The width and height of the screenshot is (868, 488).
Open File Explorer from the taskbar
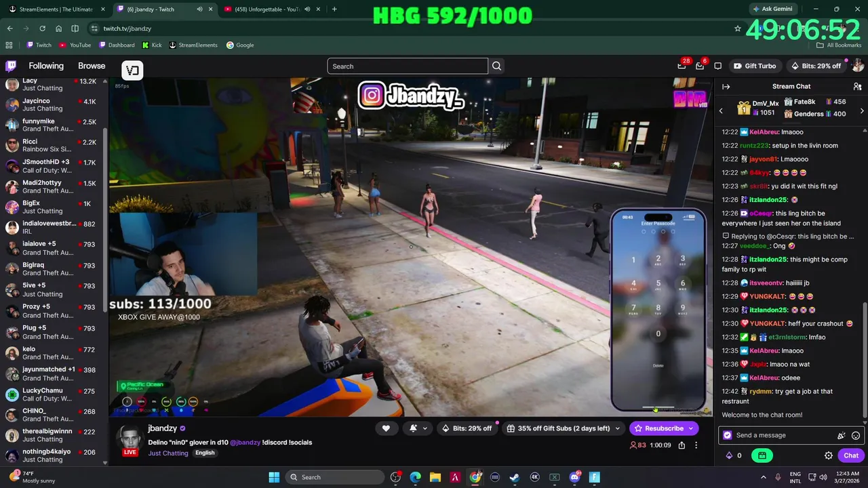coord(435,477)
